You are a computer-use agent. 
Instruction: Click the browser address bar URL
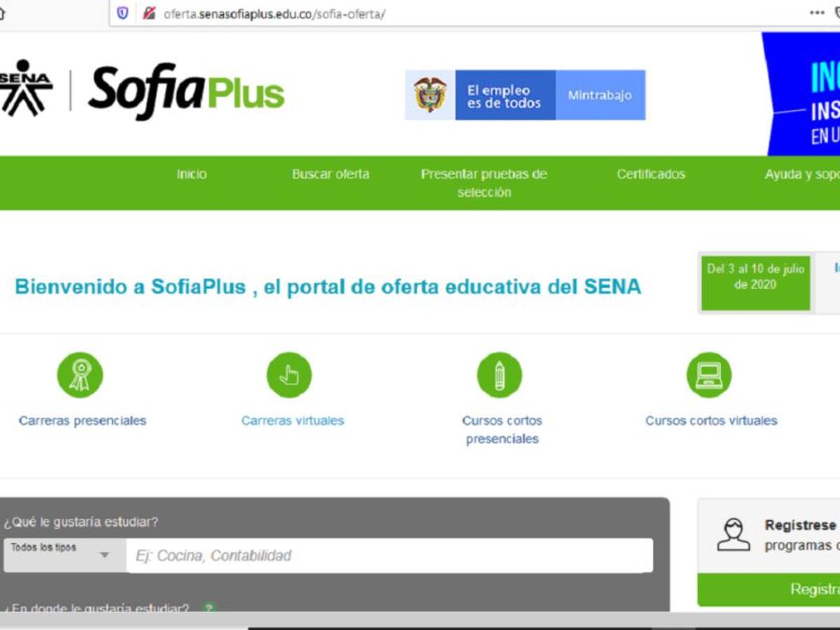tap(274, 13)
